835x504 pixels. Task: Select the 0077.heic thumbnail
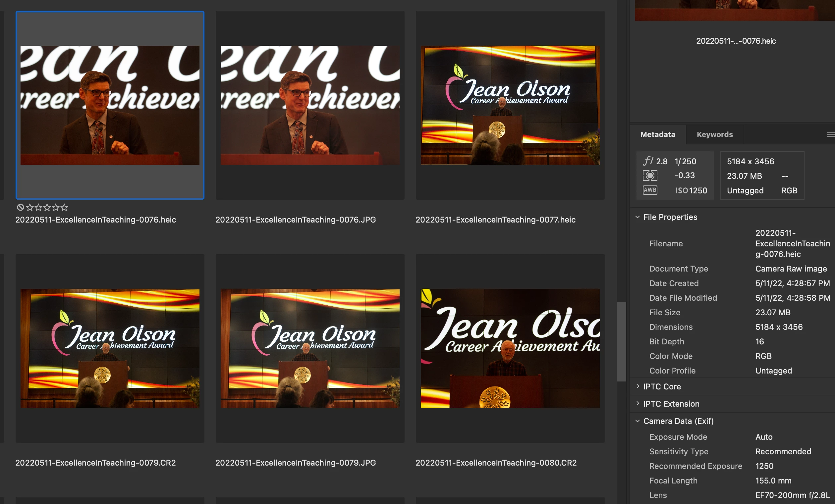coord(510,105)
